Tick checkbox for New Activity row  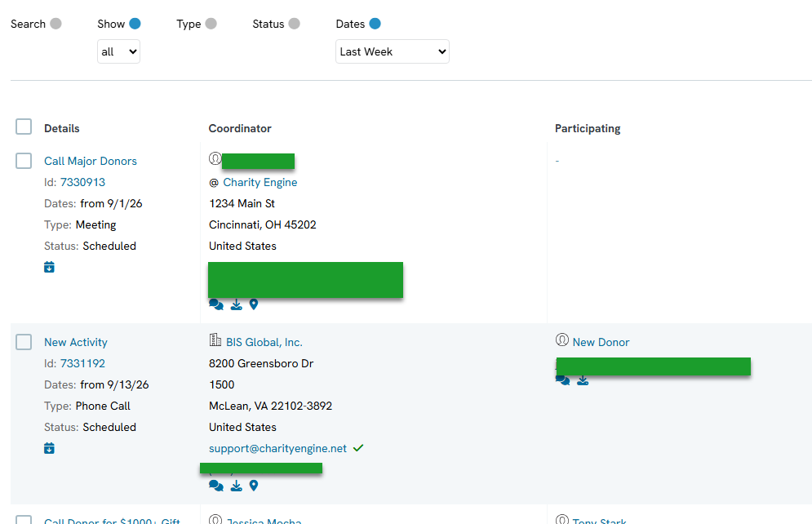click(24, 342)
